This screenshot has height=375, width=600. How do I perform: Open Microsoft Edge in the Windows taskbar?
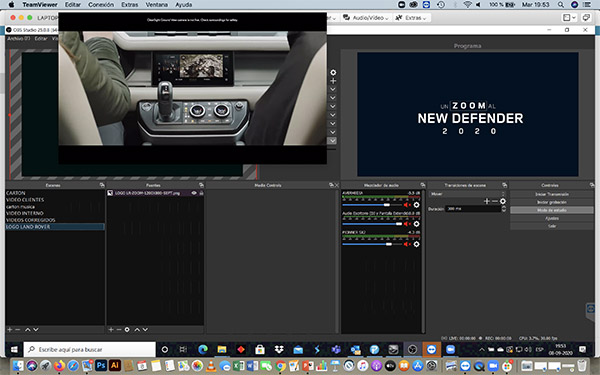pyautogui.click(x=203, y=349)
